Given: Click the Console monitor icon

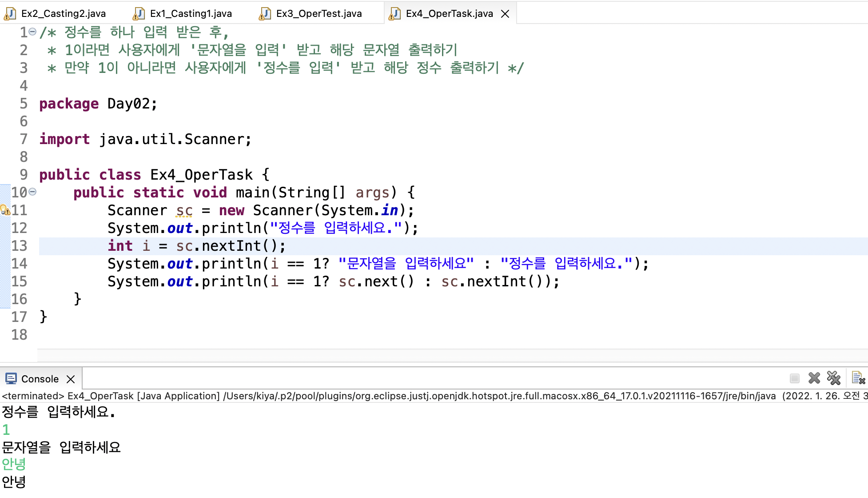Looking at the screenshot, I should pos(11,378).
